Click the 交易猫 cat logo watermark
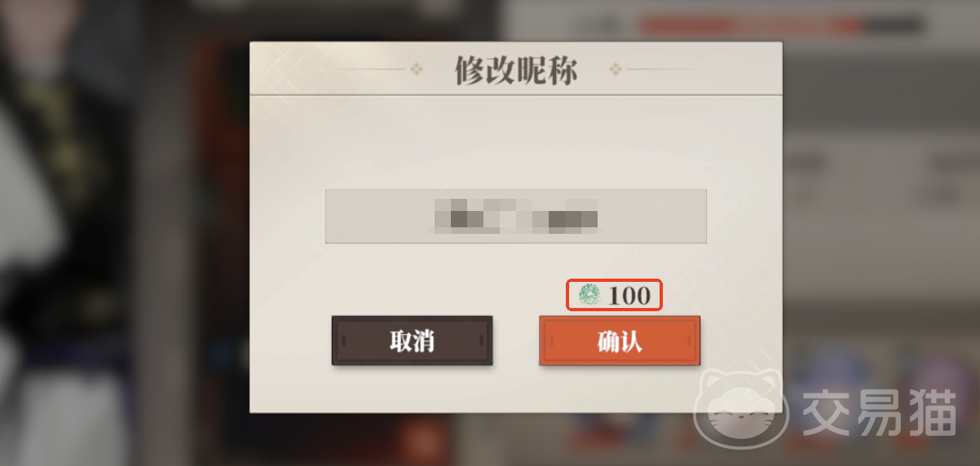Viewport: 980px width, 466px height. pos(739,411)
